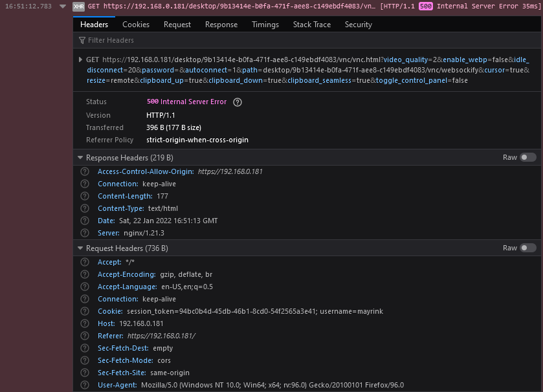The height and width of the screenshot is (392, 543).
Task: Open the Timings tab
Action: click(x=265, y=24)
